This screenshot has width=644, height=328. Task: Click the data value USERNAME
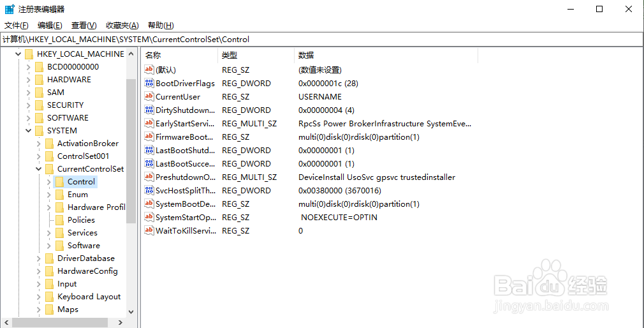pos(320,97)
